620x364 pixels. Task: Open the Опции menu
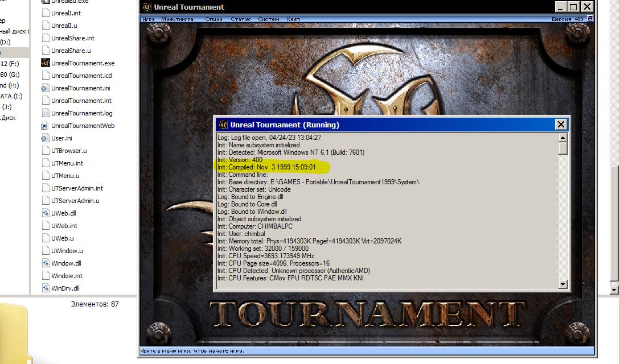click(213, 19)
